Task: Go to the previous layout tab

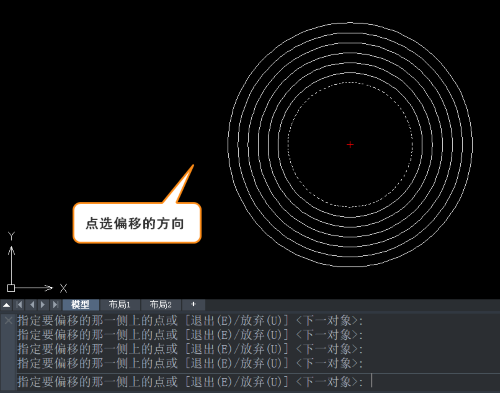Action: [x=32, y=305]
